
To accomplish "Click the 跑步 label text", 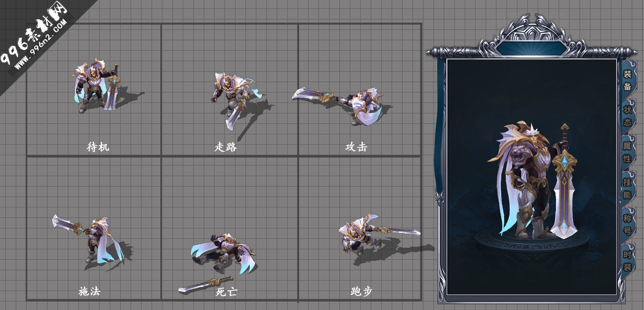I will click(361, 291).
